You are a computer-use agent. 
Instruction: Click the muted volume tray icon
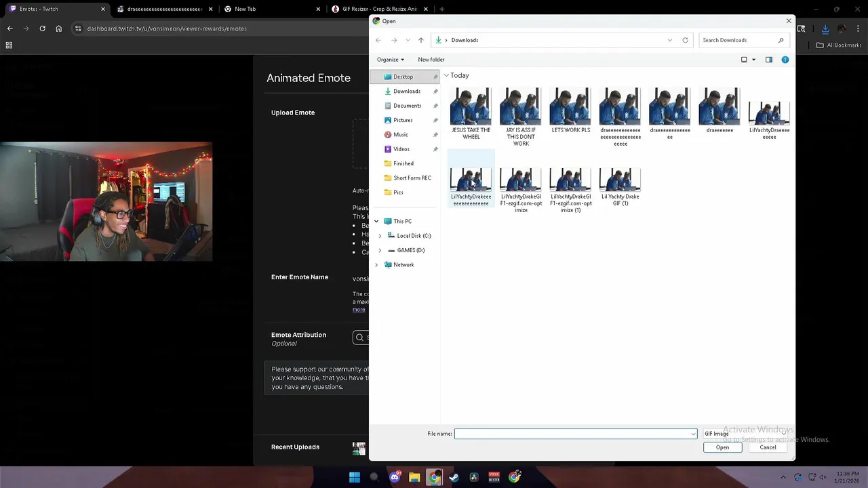(x=823, y=477)
